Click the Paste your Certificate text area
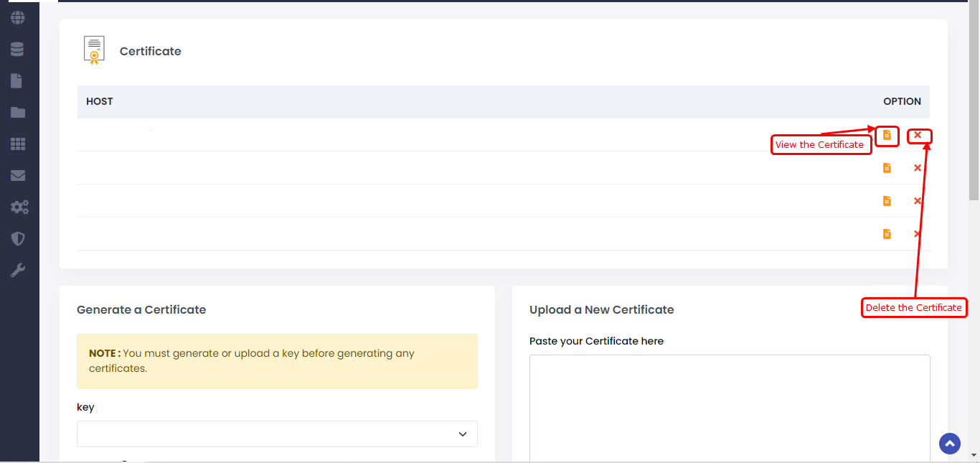Viewport: 980px width, 463px height. point(729,408)
